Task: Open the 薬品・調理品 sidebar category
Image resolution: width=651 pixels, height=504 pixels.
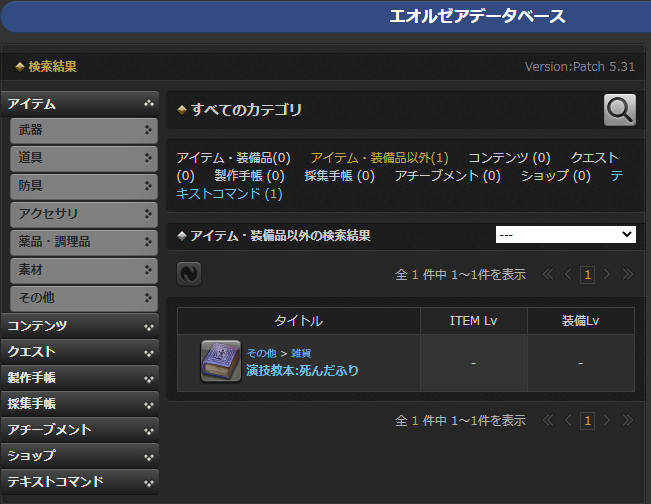Action: (x=84, y=242)
